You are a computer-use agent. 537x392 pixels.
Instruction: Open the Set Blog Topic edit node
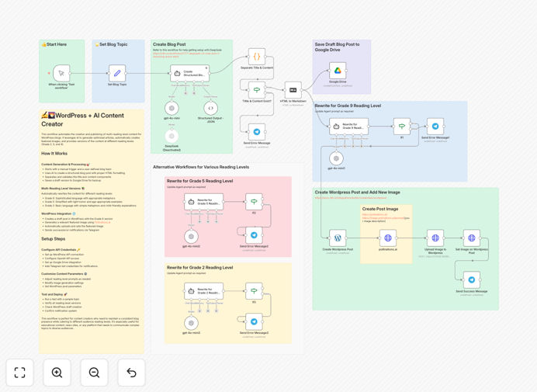coord(117,73)
